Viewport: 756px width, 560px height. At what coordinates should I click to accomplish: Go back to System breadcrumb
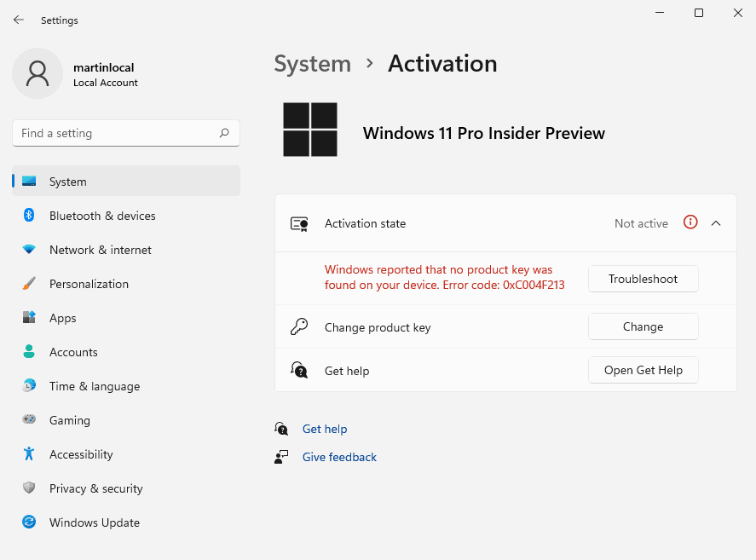313,64
